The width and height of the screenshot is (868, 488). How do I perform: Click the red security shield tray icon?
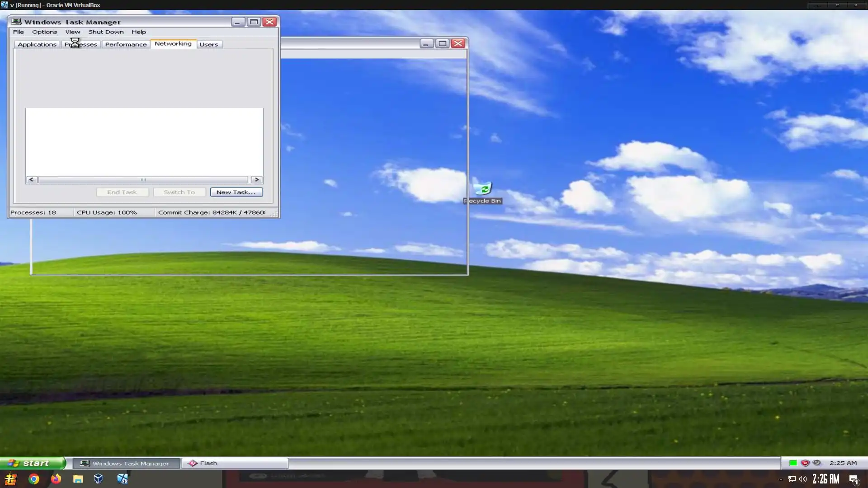[x=805, y=463]
